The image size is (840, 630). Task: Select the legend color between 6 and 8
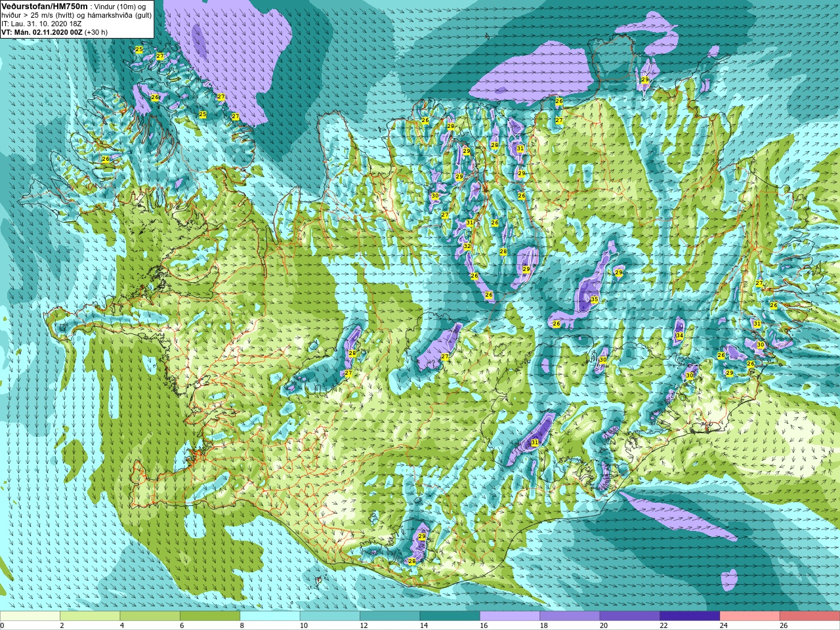[210, 616]
